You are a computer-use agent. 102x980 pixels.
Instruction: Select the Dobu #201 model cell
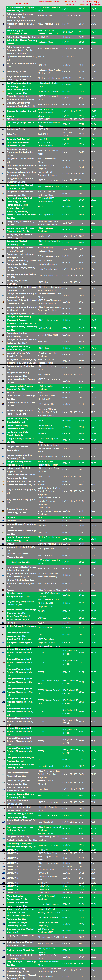[50, 139]
